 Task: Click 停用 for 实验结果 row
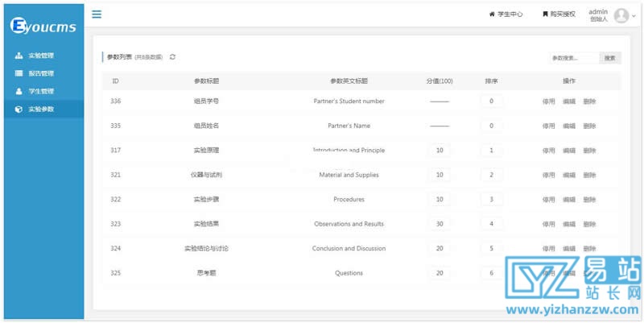tap(548, 224)
